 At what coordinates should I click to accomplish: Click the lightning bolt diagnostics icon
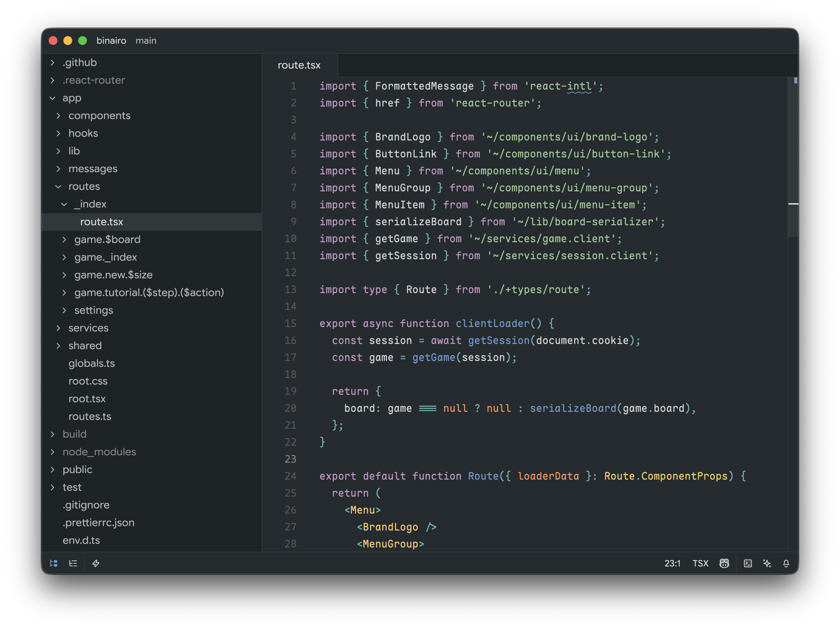pos(96,563)
